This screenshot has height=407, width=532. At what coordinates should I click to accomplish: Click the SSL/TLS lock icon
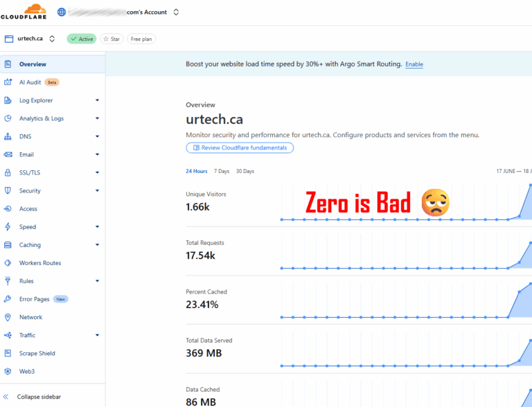[8, 172]
